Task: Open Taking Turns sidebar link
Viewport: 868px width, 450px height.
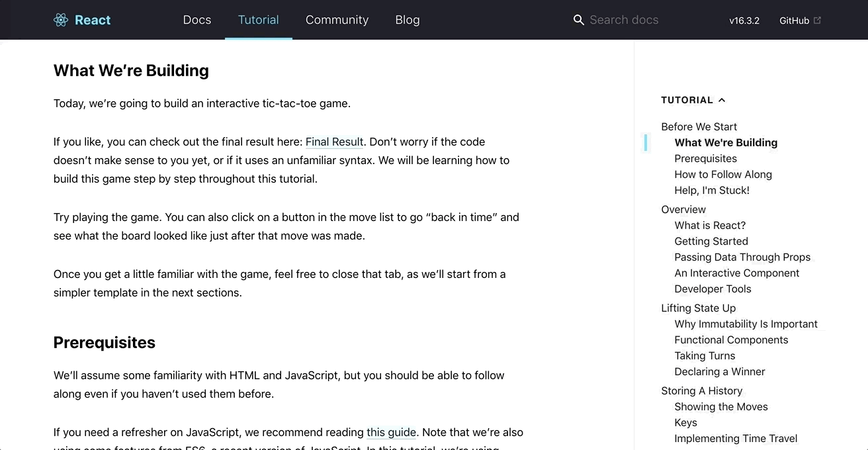Action: click(705, 355)
